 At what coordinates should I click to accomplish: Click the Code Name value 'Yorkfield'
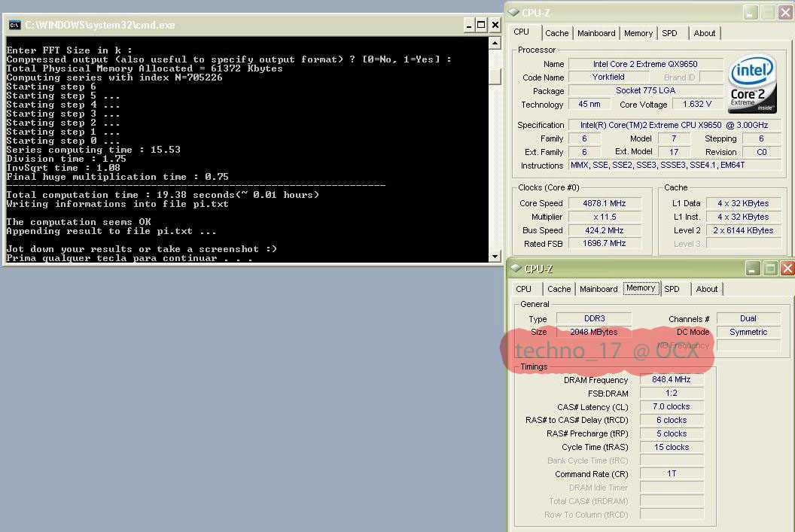tap(608, 77)
